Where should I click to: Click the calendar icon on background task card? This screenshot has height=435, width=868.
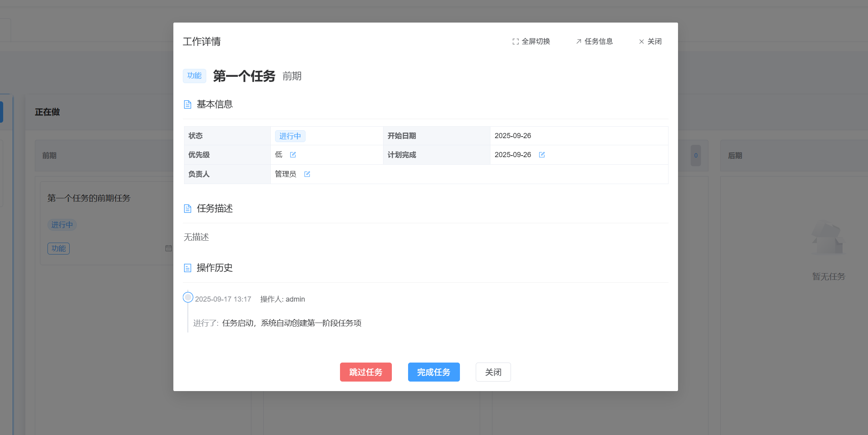(x=168, y=249)
